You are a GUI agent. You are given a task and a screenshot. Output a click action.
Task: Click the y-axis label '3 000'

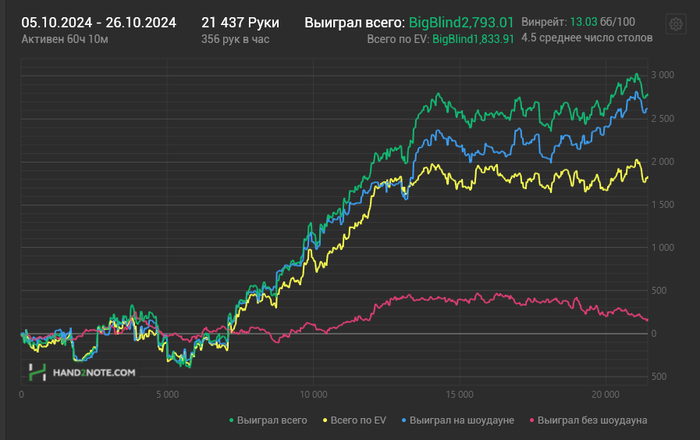662,75
